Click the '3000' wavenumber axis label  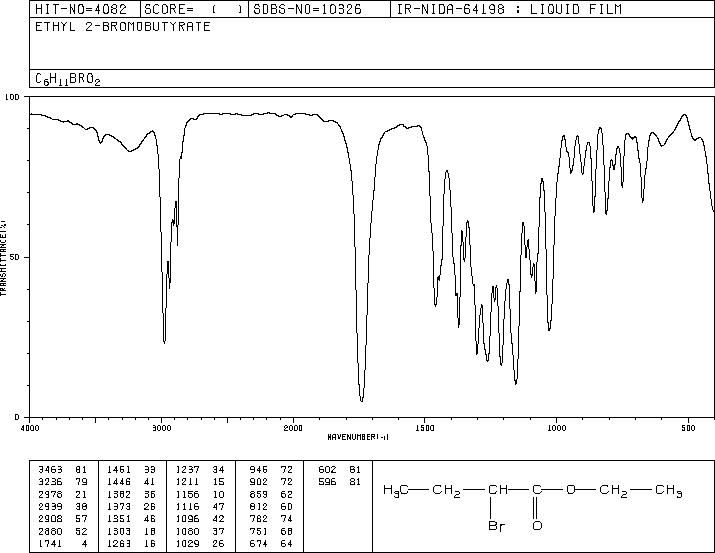(161, 428)
